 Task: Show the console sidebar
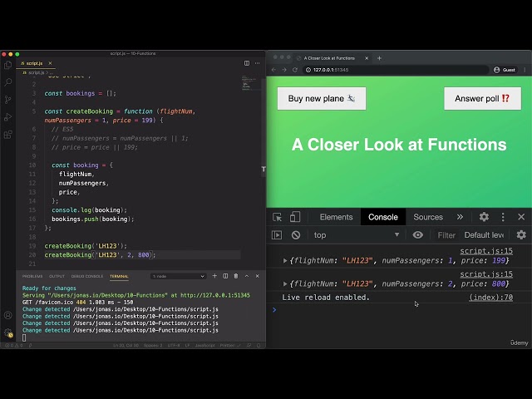(277, 234)
